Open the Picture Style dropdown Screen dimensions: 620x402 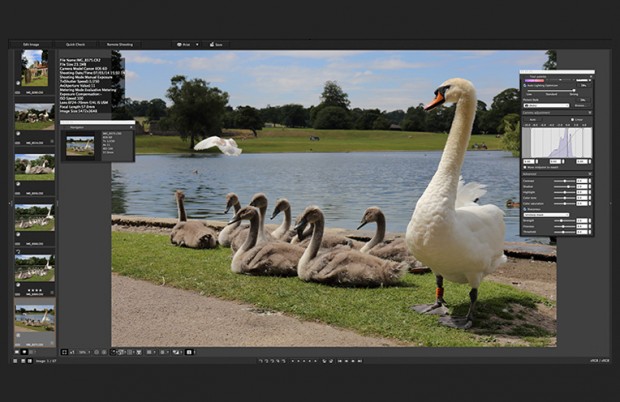coord(544,105)
